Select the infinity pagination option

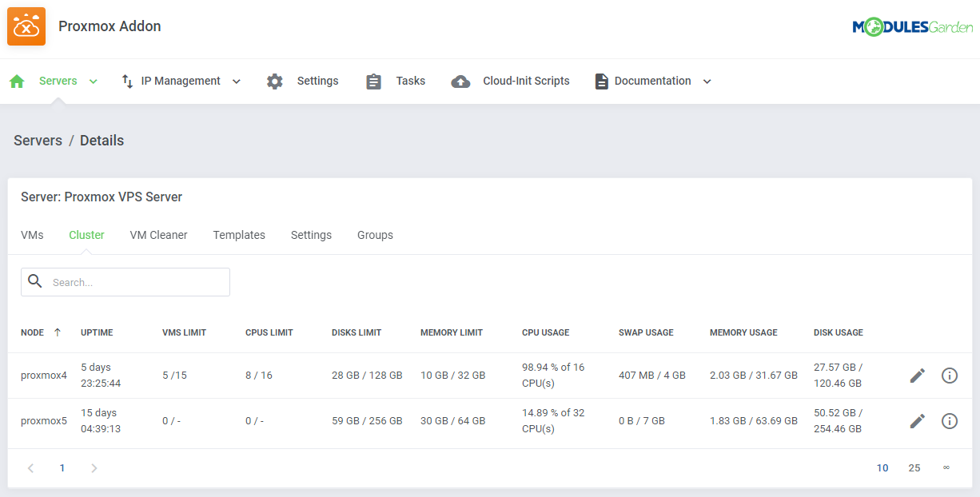946,467
